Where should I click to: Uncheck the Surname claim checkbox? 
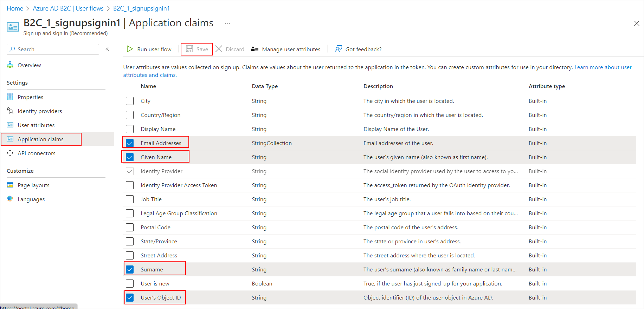pos(130,269)
